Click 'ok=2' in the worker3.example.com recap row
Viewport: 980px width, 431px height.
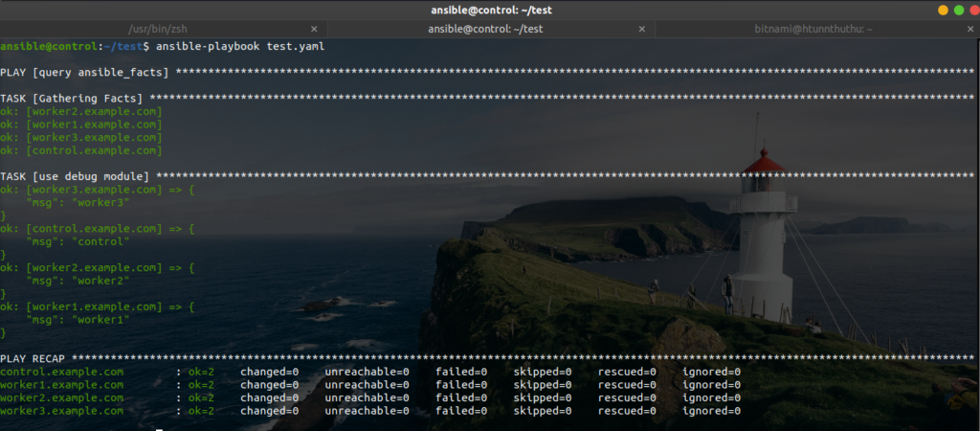pyautogui.click(x=201, y=411)
